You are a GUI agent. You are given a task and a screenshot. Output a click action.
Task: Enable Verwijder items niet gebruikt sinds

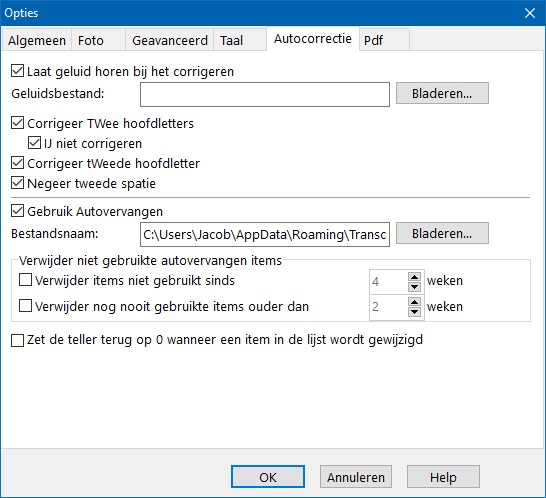pos(25,280)
